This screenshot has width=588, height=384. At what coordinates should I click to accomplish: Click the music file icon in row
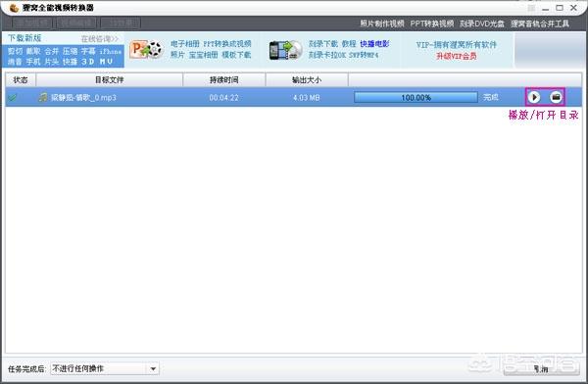[43, 98]
